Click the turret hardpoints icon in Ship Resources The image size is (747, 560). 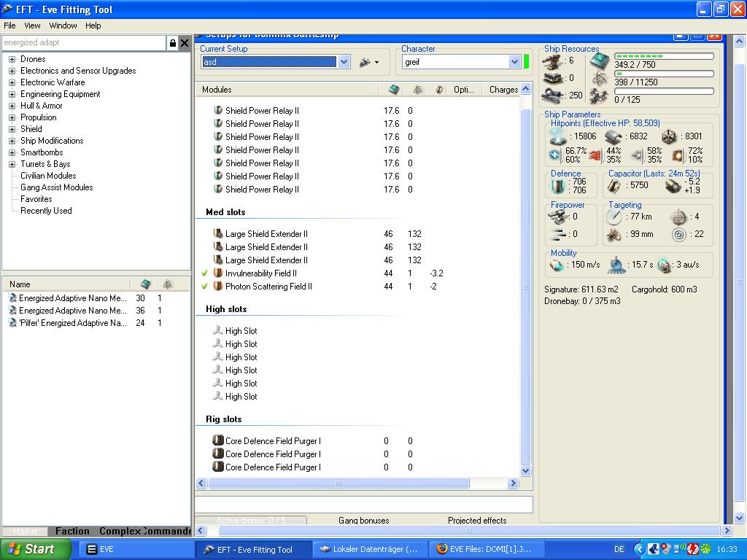coord(551,62)
